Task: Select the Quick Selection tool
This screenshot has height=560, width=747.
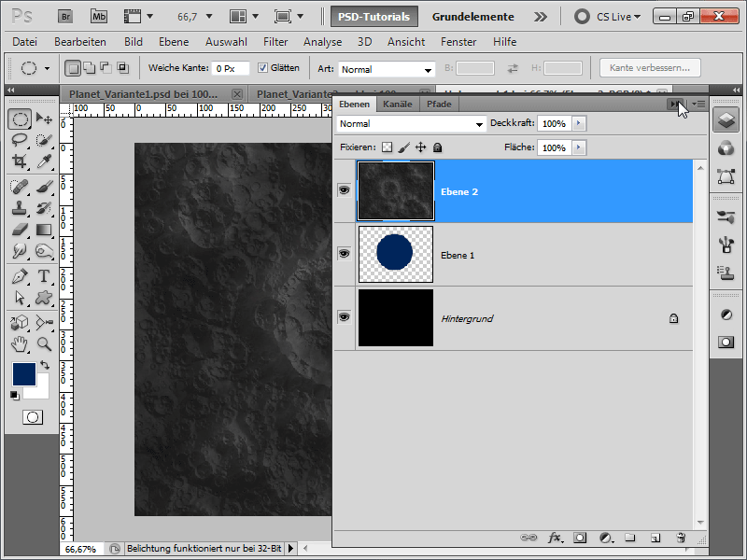Action: click(x=44, y=140)
